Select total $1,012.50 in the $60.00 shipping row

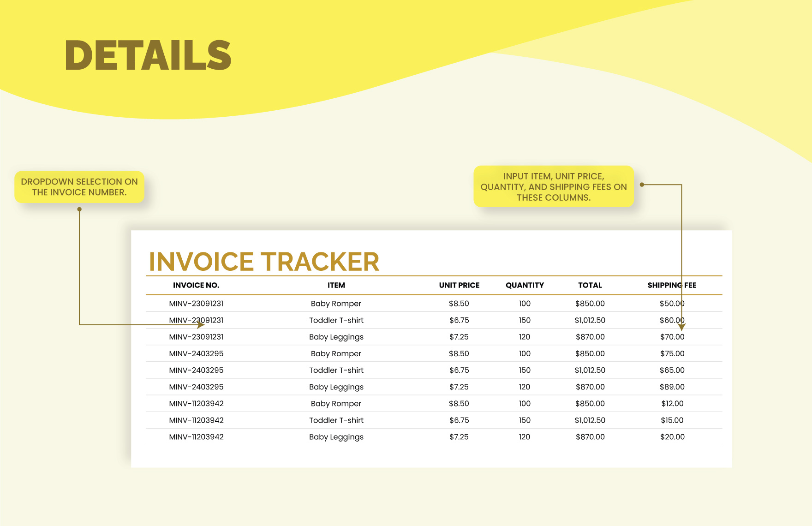[x=590, y=320]
